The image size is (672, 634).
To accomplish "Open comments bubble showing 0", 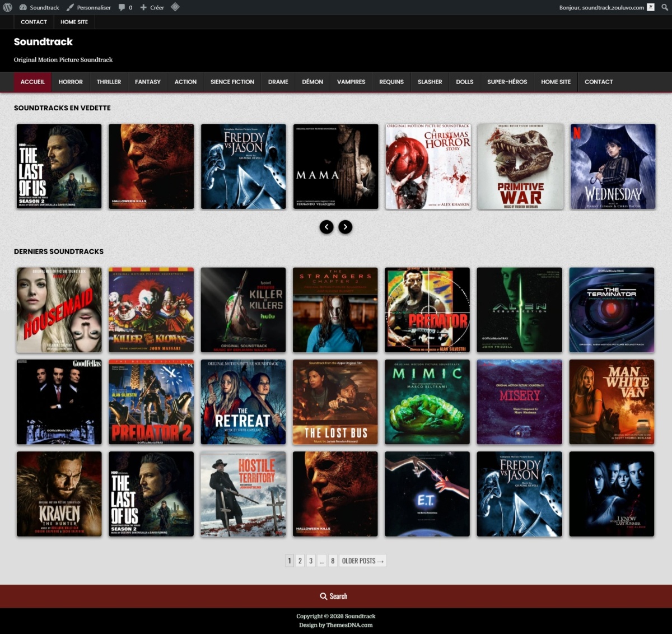I will [125, 7].
